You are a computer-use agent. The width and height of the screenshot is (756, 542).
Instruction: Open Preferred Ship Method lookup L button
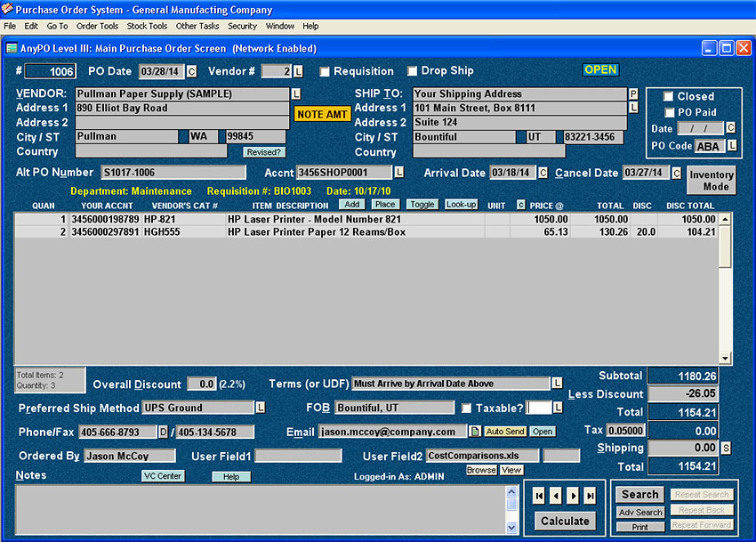pyautogui.click(x=261, y=408)
